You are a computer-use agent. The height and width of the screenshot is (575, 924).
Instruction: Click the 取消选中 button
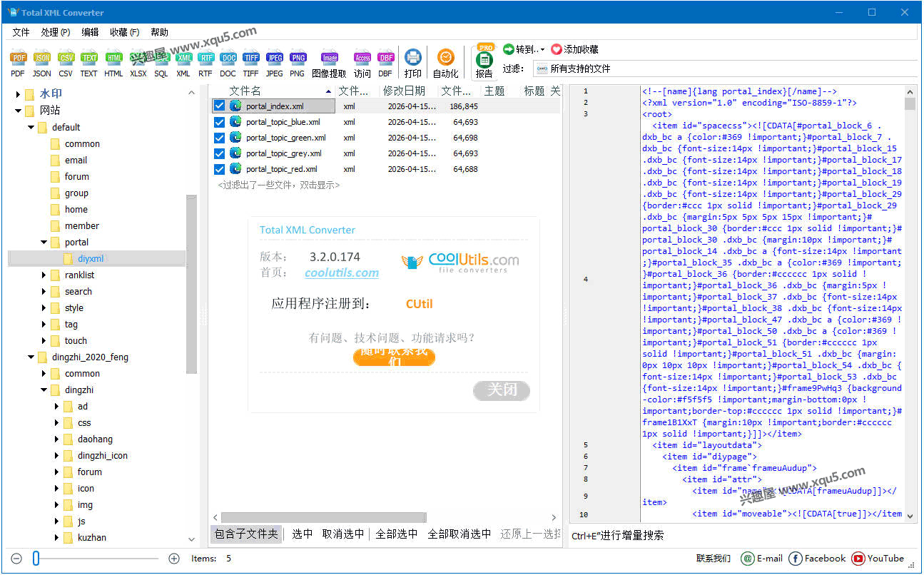coord(343,534)
